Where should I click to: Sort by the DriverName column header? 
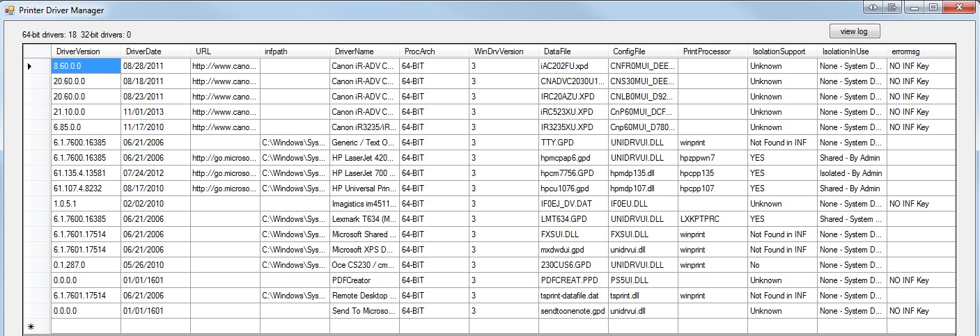click(x=364, y=51)
